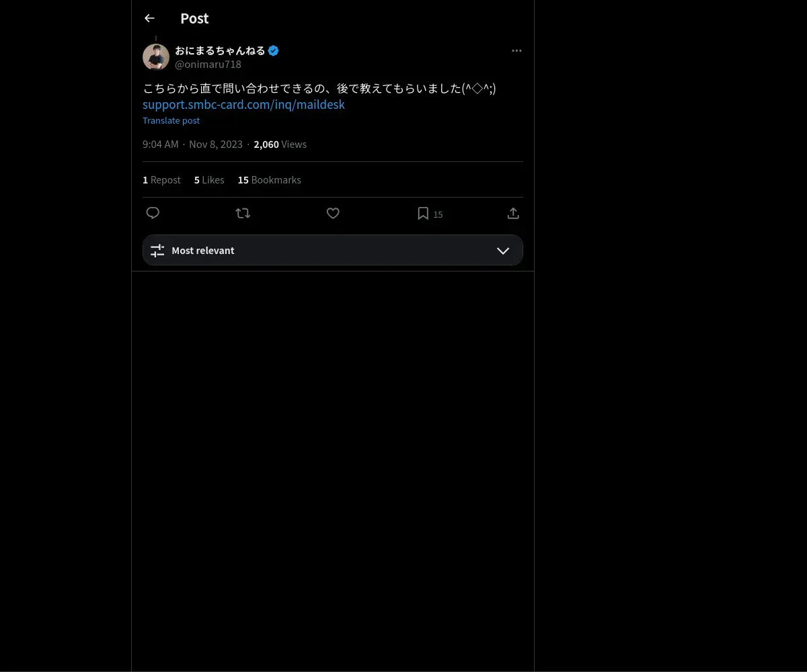Repost this post using the repost icon
The image size is (807, 672).
243,214
